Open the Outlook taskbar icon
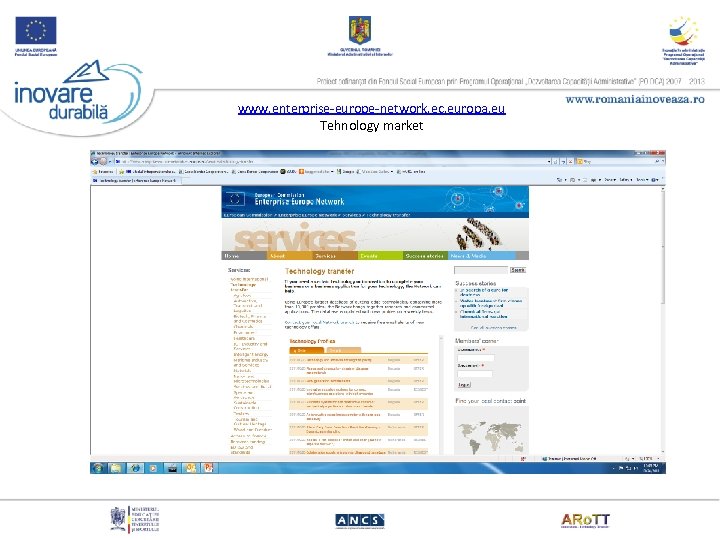 pyautogui.click(x=190, y=468)
